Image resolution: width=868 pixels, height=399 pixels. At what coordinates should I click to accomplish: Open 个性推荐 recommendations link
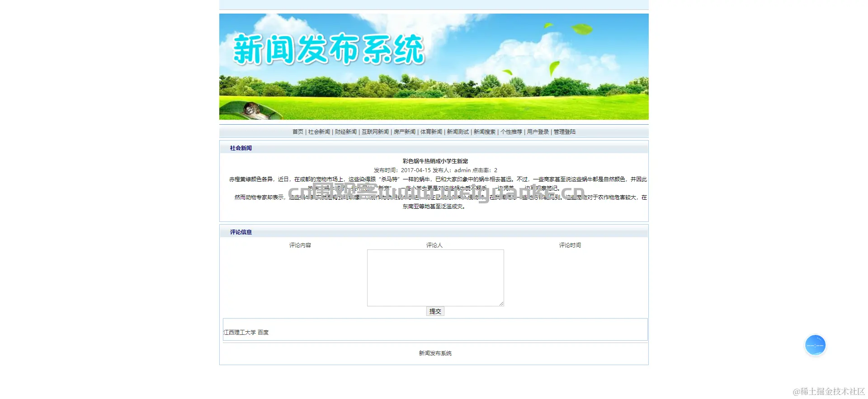click(511, 132)
